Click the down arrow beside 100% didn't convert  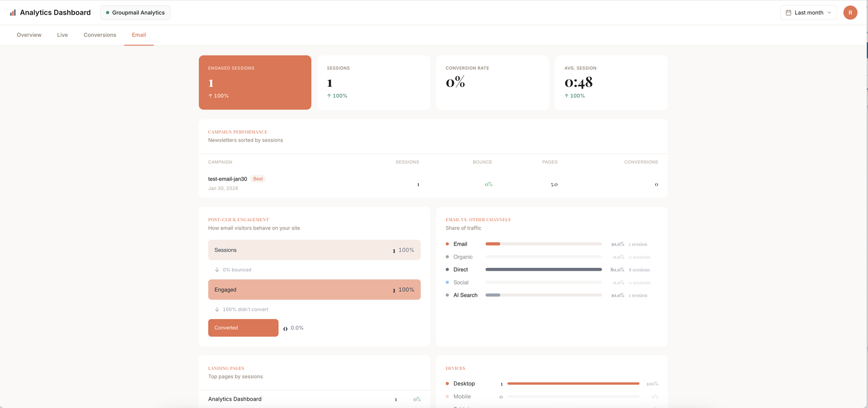217,309
